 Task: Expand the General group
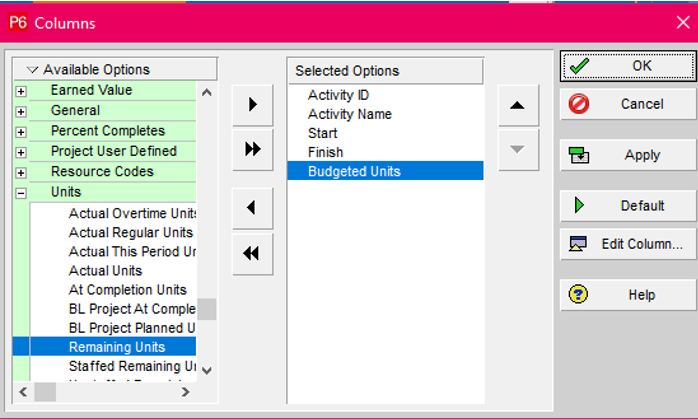[21, 111]
